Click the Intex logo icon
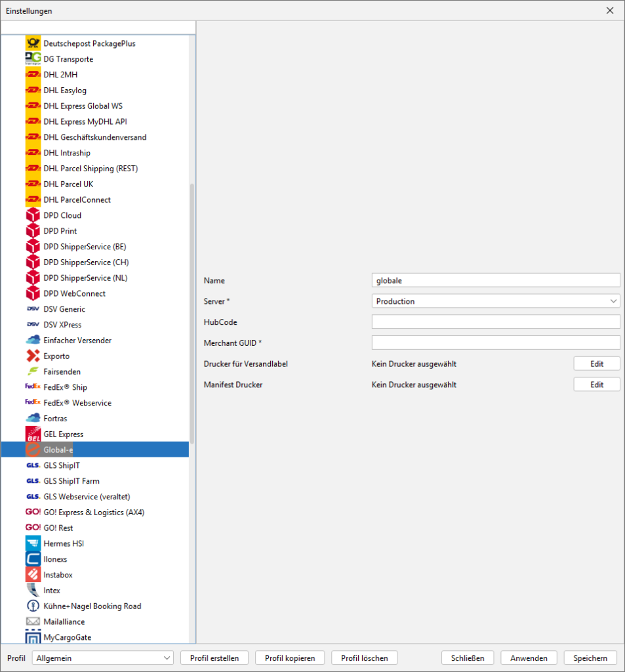The height and width of the screenshot is (672, 625). click(x=33, y=590)
